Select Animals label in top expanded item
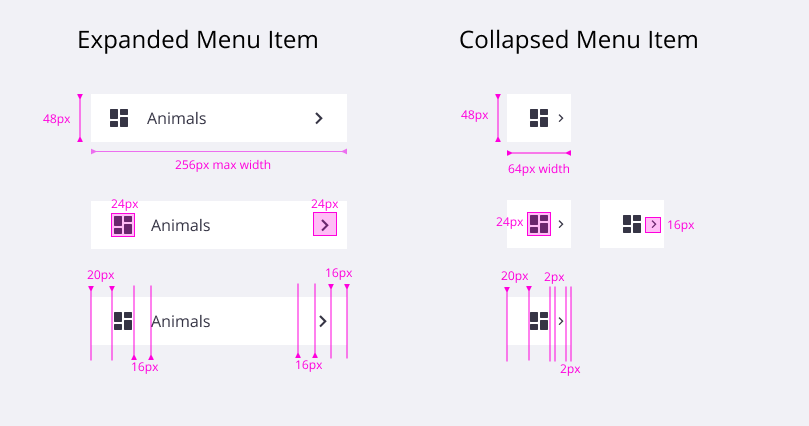Screen dimensions: 809x426 [x=176, y=118]
